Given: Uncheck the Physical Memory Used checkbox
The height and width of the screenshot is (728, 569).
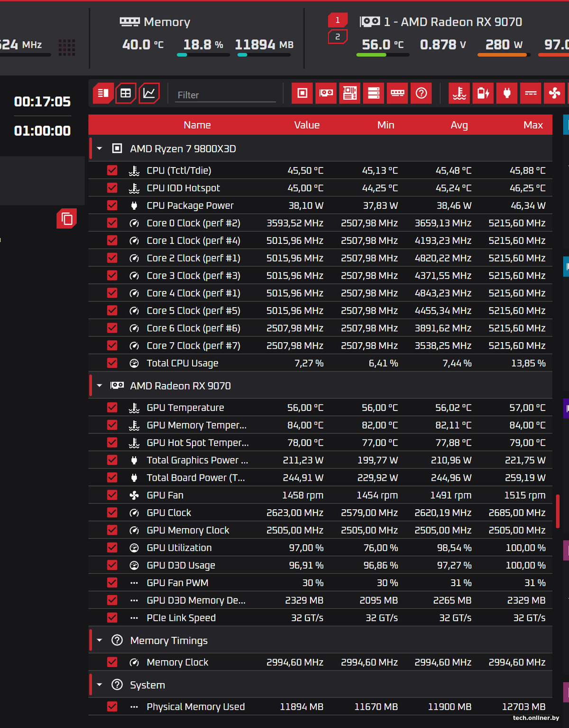Looking at the screenshot, I should pos(112,707).
